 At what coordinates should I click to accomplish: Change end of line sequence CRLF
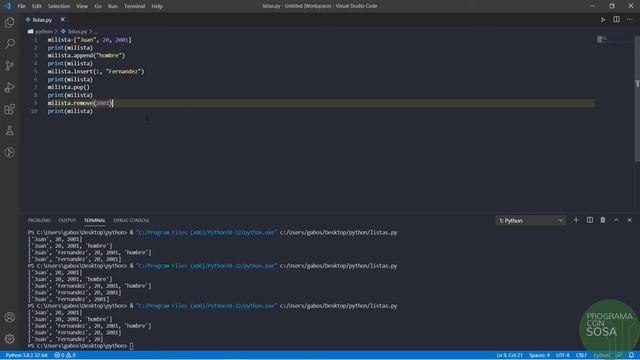tap(581, 355)
